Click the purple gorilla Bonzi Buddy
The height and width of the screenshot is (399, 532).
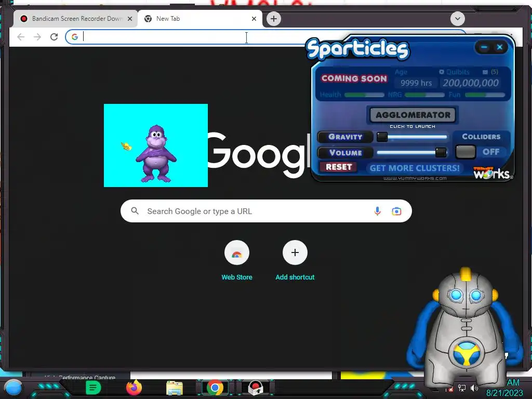156,153
